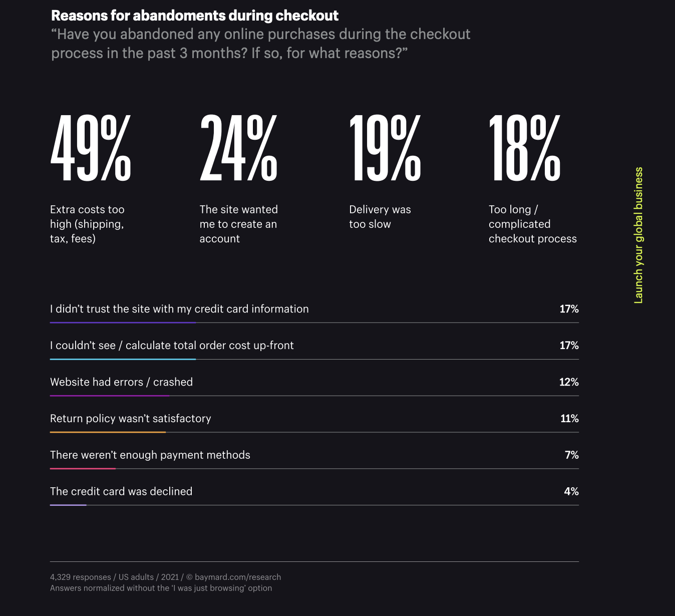Viewport: 675px width, 616px height.
Task: Select 'Website had errors / crashed' row label
Action: (121, 382)
